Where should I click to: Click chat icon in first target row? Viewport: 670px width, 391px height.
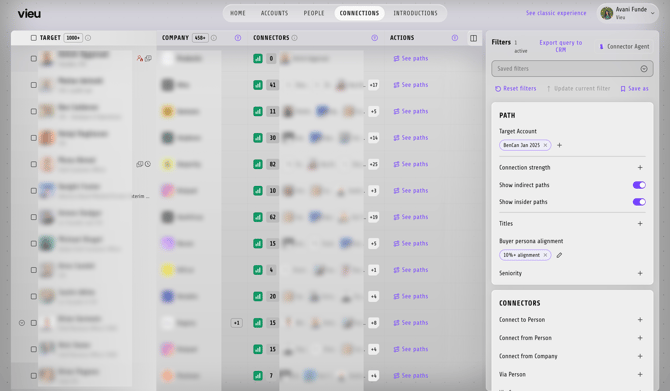tap(148, 58)
